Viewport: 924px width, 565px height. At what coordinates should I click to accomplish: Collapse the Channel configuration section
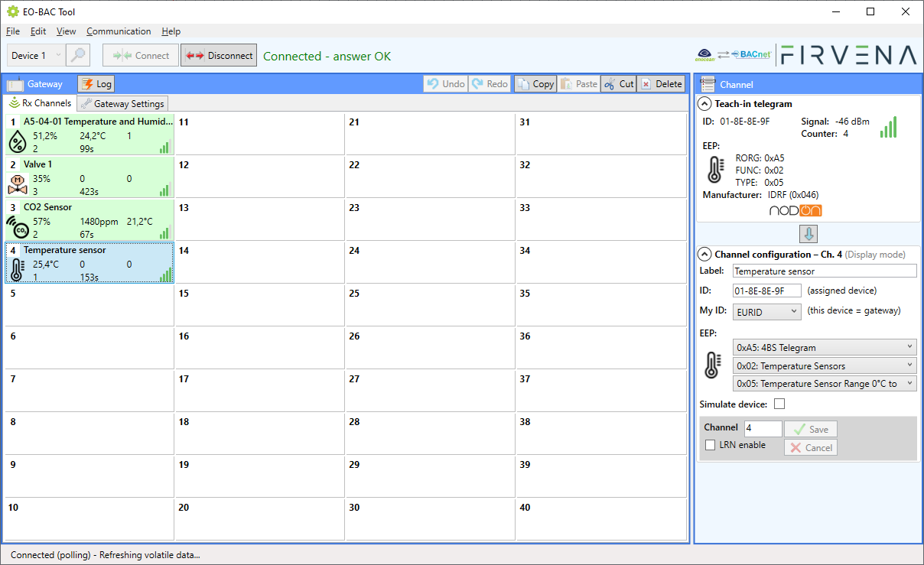[x=705, y=255]
